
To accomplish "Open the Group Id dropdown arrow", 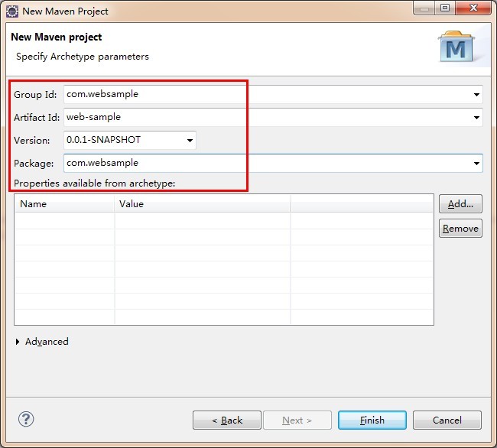I will 476,94.
